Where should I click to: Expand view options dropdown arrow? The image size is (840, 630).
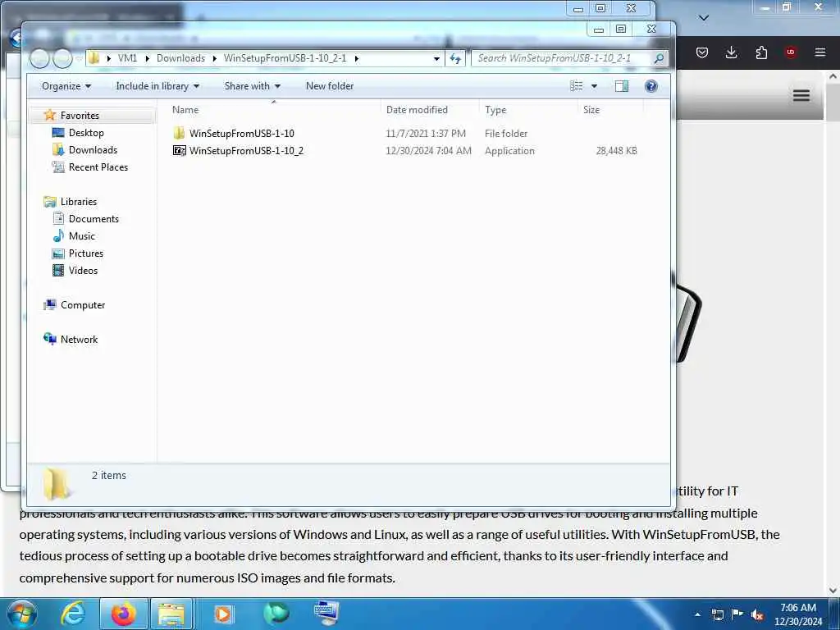[594, 86]
